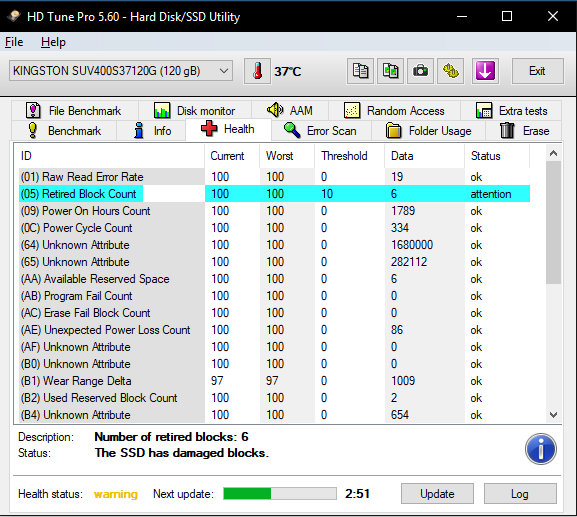Select Erase Fail Block Count row

pyautogui.click(x=275, y=313)
